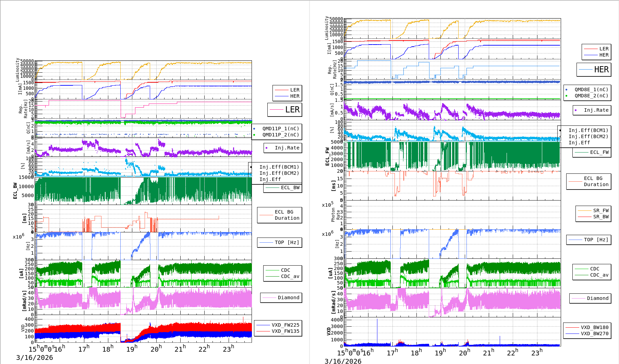Click the large LER rep rate legend box

[285, 110]
